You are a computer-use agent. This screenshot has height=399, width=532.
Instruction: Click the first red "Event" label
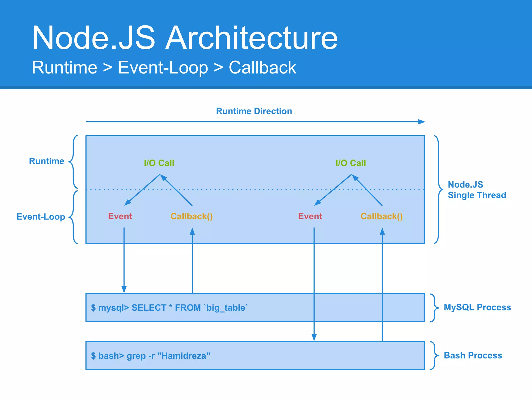pyautogui.click(x=120, y=216)
